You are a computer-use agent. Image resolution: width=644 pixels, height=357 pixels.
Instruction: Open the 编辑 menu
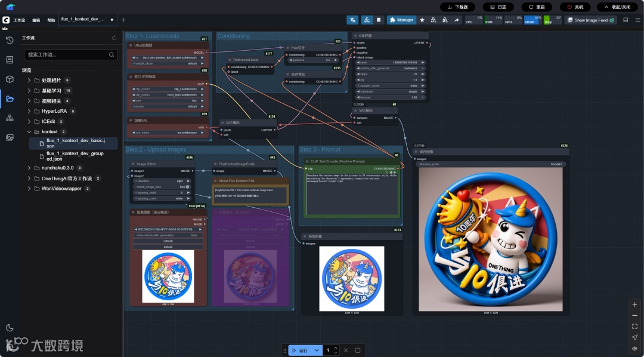click(x=36, y=20)
